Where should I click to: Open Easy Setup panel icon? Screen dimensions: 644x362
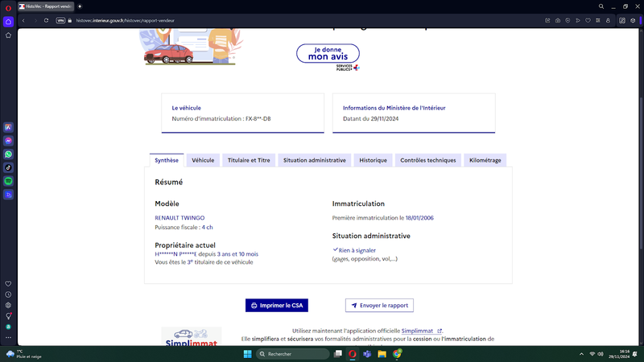pyautogui.click(x=622, y=21)
